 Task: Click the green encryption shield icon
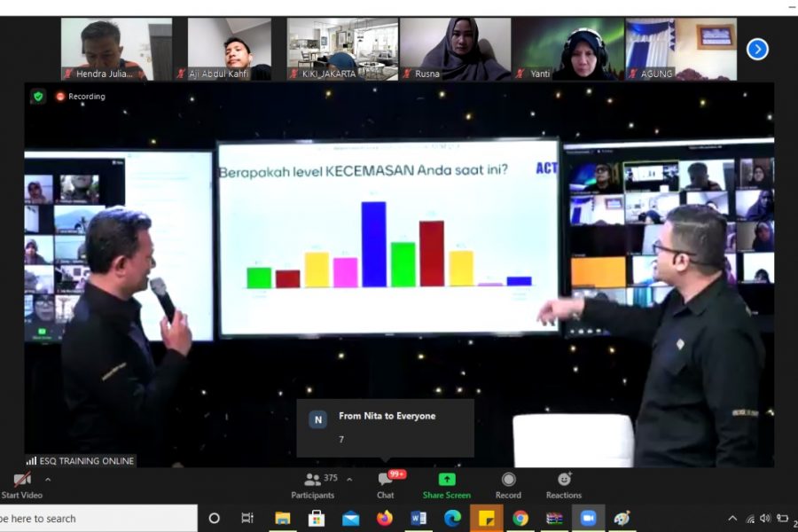38,96
